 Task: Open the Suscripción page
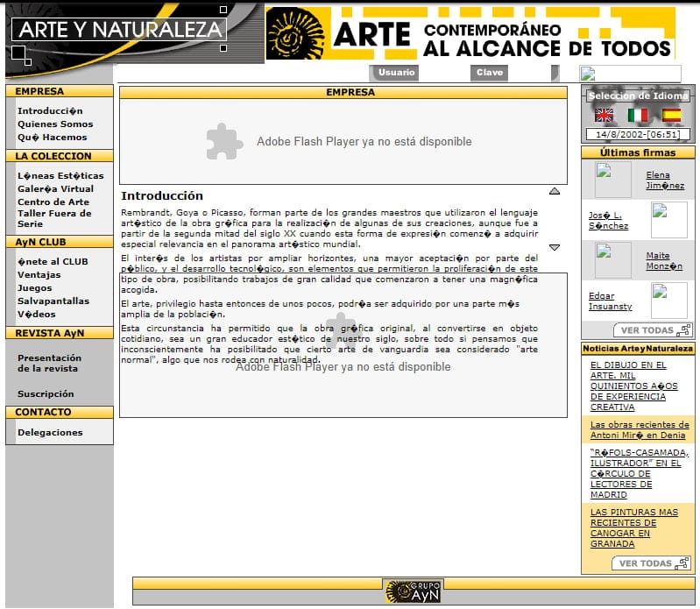coord(46,393)
